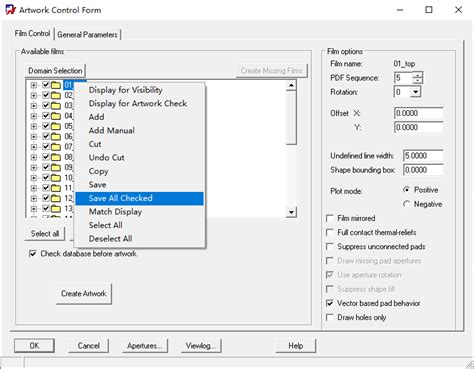Enable Suppress unconnected pads
The width and height of the screenshot is (474, 369).
(x=330, y=247)
